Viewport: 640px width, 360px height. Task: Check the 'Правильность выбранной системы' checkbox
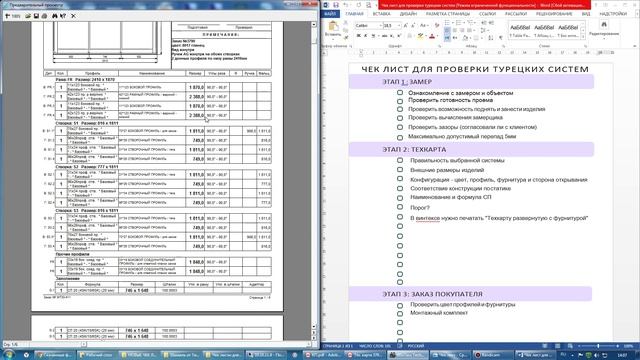[x=400, y=160]
